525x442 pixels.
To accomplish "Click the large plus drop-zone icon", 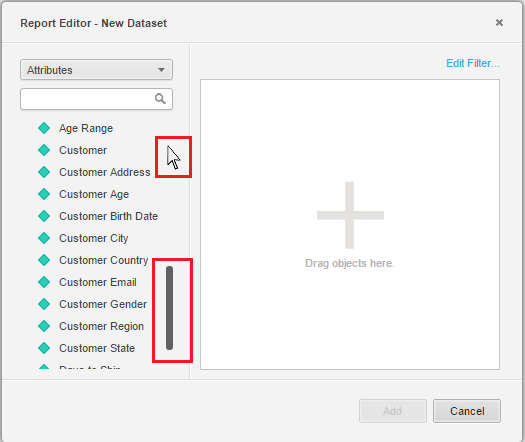I will 350,215.
